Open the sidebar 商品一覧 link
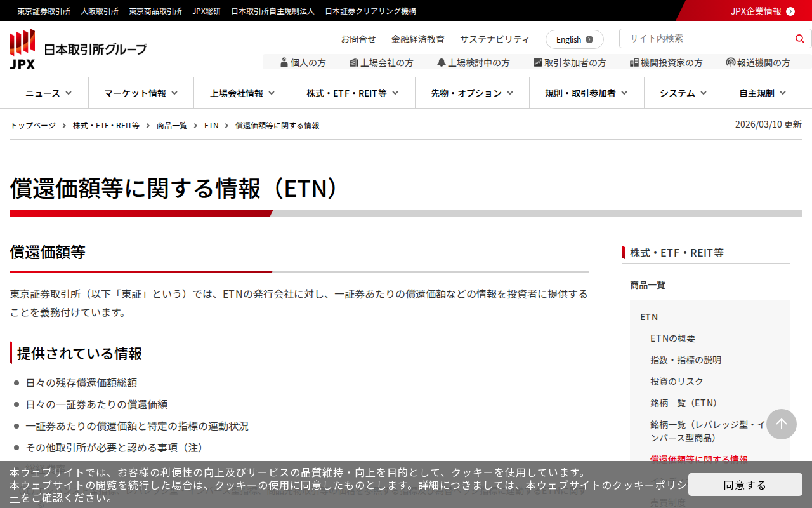 click(648, 284)
